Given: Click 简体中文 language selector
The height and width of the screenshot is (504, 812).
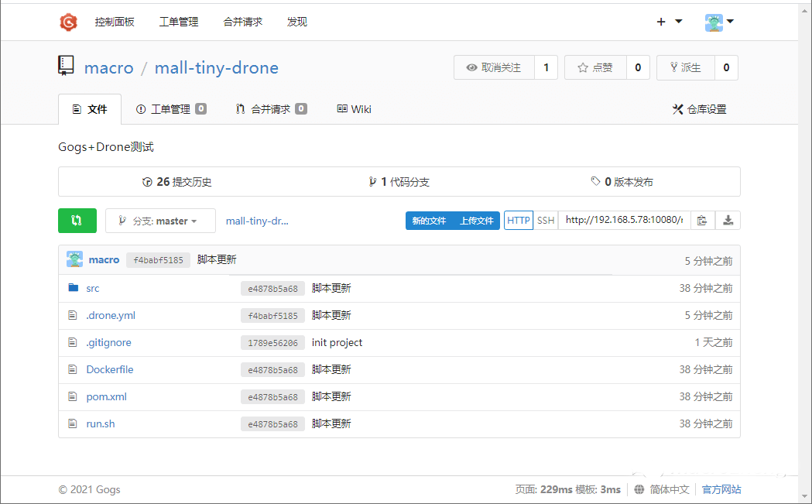Looking at the screenshot, I should click(x=670, y=489).
